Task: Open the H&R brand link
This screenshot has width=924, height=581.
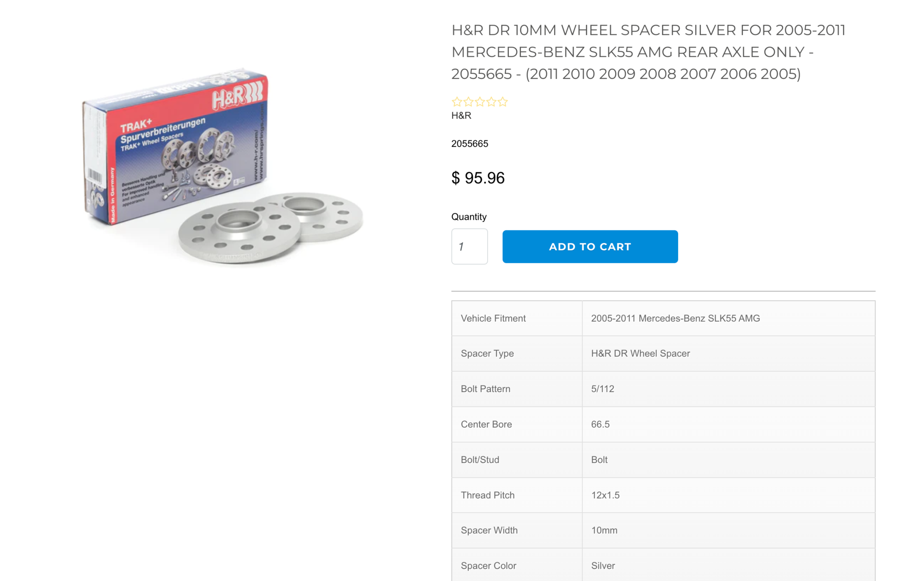Action: click(x=461, y=115)
